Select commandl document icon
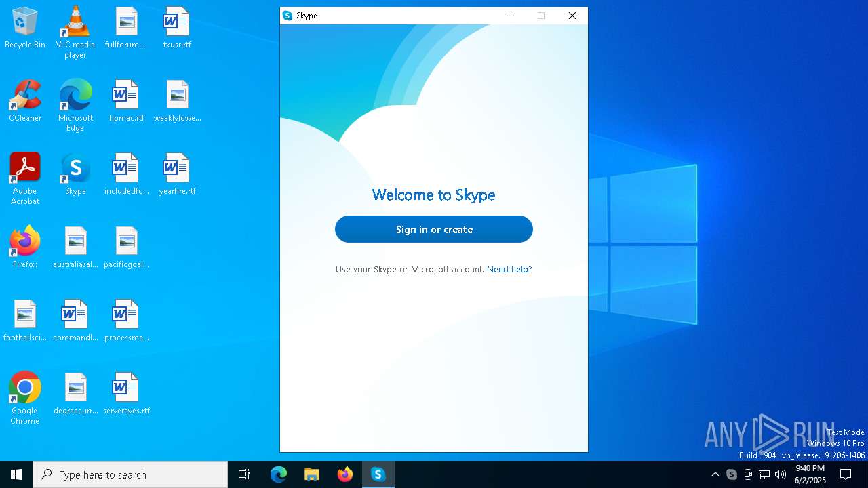Screen dimensions: 868x488 75,321
